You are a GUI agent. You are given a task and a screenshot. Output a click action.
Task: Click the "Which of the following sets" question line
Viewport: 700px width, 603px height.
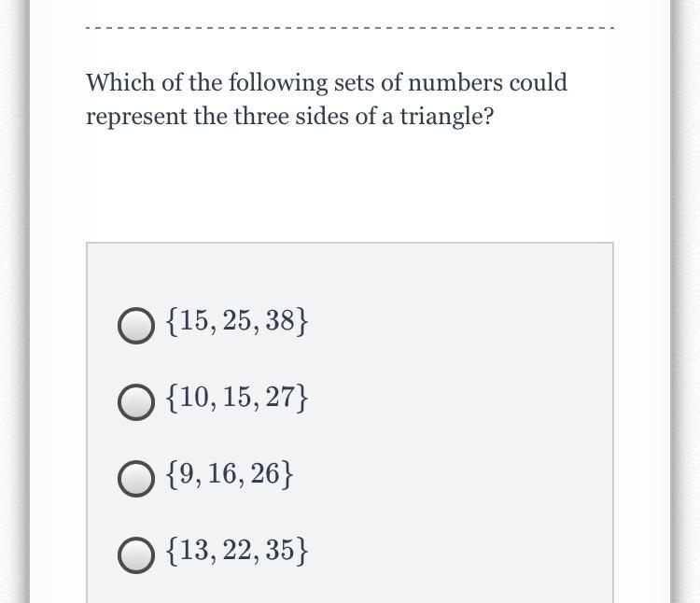327,83
